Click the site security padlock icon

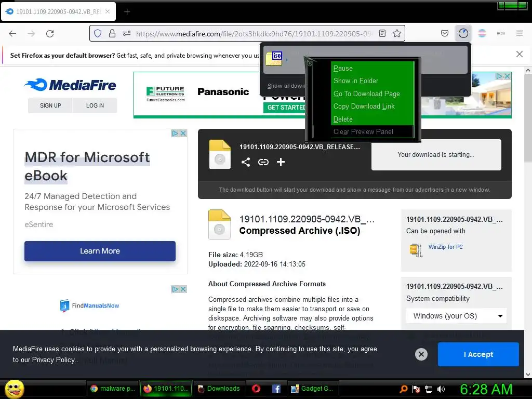click(x=112, y=33)
